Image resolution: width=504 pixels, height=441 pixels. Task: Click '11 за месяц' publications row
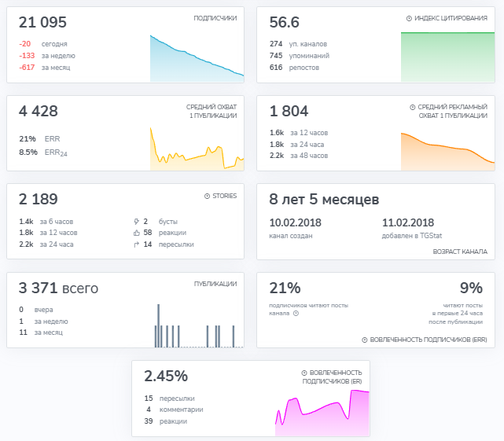coord(41,333)
